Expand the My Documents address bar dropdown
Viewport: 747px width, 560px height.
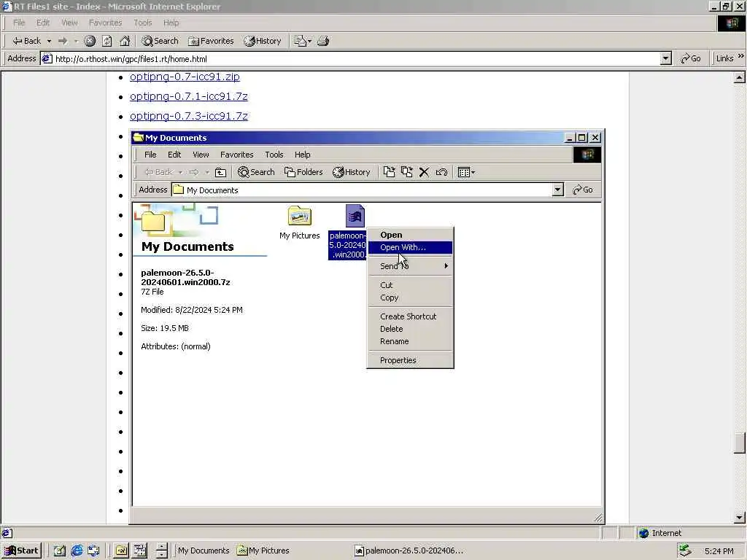(x=558, y=190)
